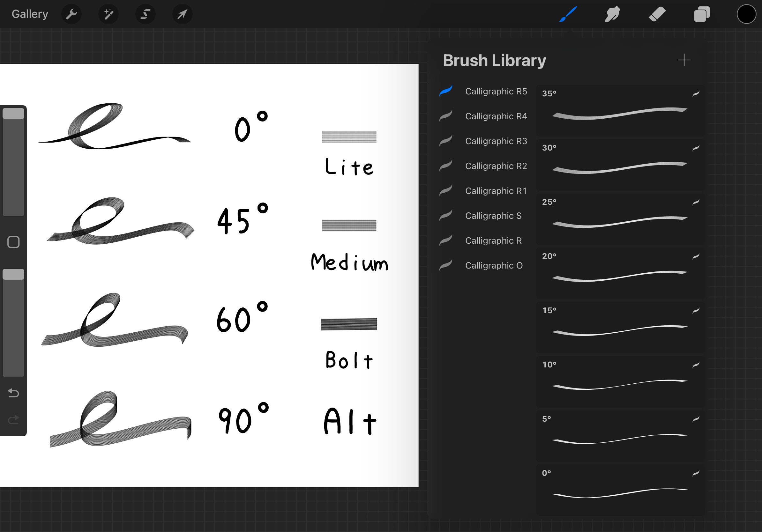Select the Paint brush tool
The height and width of the screenshot is (532, 762).
click(568, 14)
